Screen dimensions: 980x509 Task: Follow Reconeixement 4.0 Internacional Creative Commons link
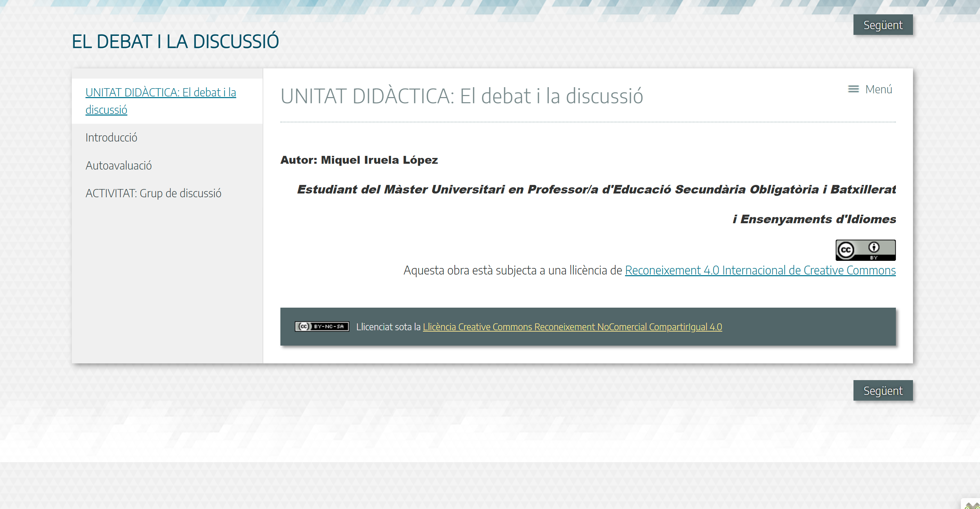[x=760, y=270]
